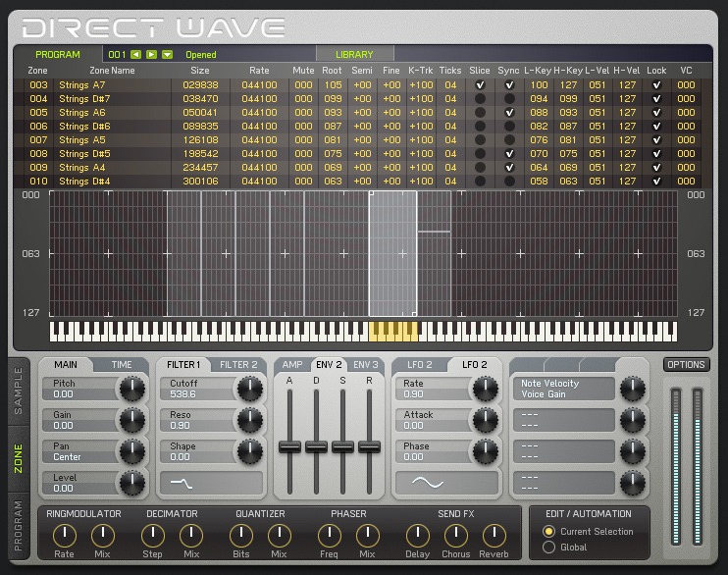The height and width of the screenshot is (575, 728).
Task: Click the envelope Attack slider handle
Action: (289, 446)
